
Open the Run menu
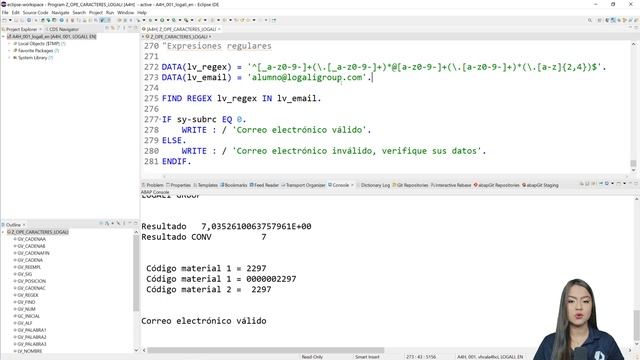tap(110, 13)
